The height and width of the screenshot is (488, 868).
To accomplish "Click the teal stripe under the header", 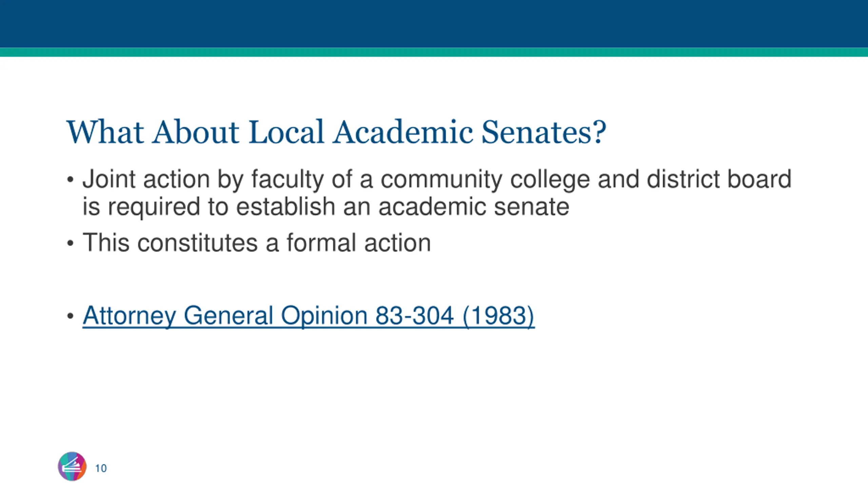I will [x=434, y=52].
